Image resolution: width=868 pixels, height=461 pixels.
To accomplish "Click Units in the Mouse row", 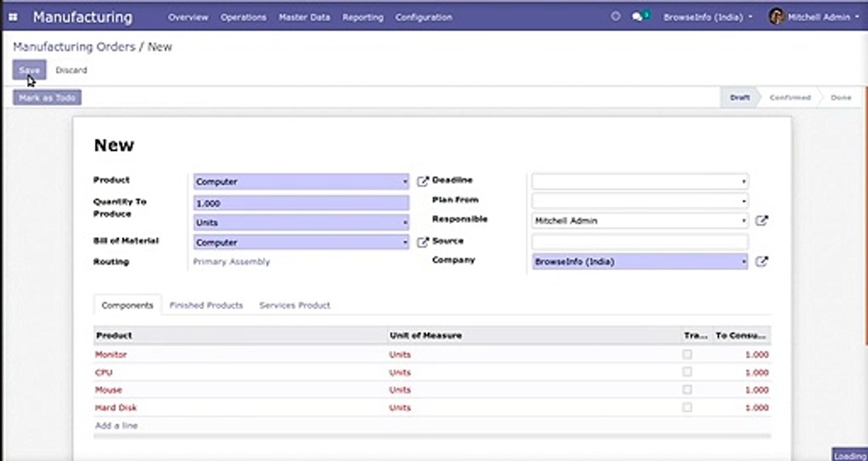I will (x=400, y=389).
